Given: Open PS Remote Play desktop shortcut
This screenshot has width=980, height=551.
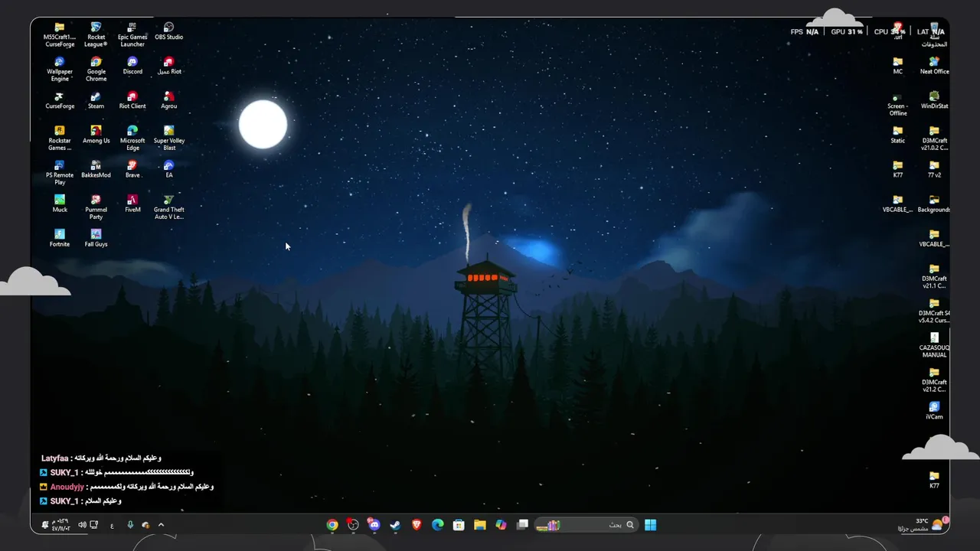Looking at the screenshot, I should tap(60, 173).
